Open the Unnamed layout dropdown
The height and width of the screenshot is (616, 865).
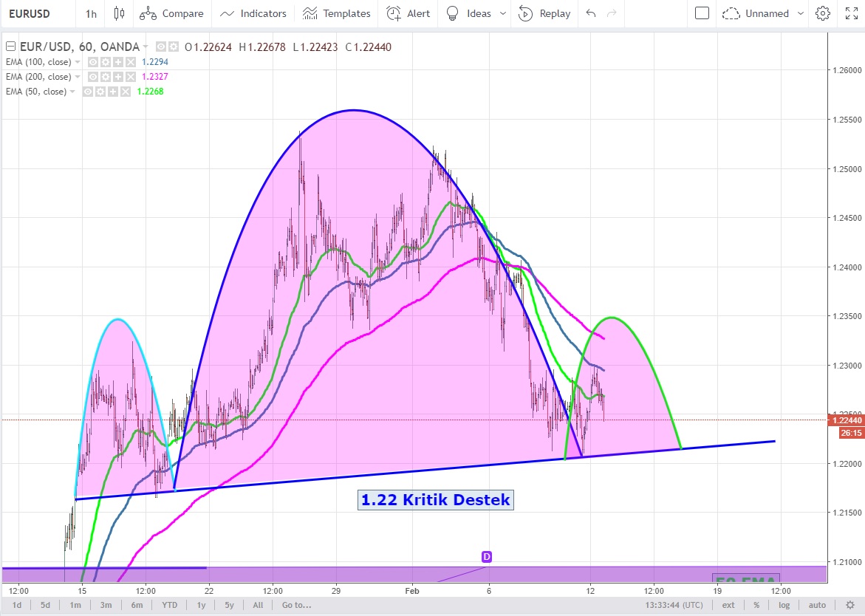[802, 13]
